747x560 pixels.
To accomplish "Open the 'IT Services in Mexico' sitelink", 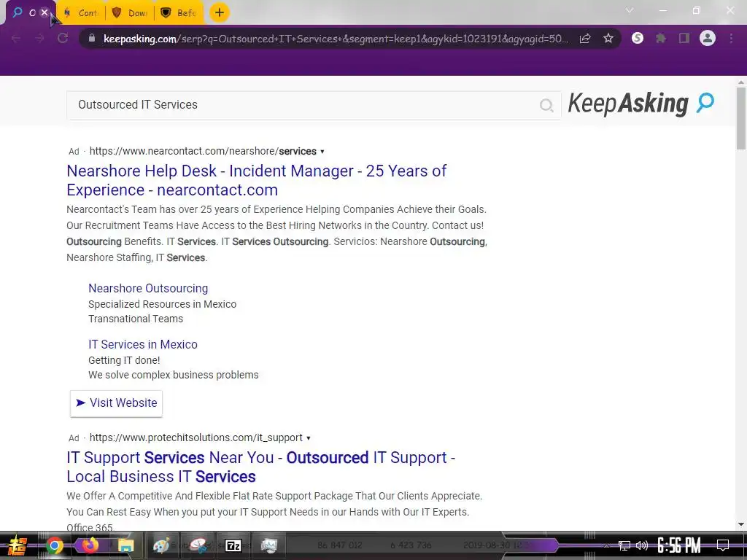I will [x=143, y=344].
